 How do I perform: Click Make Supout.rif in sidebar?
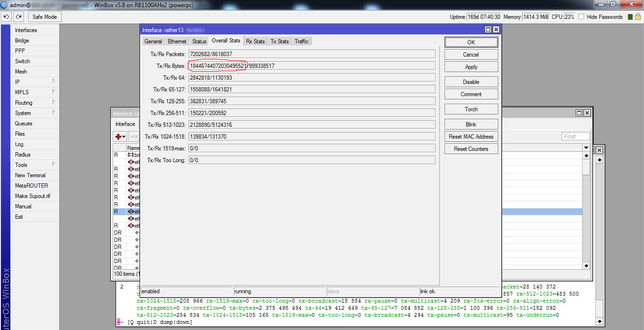click(x=35, y=196)
